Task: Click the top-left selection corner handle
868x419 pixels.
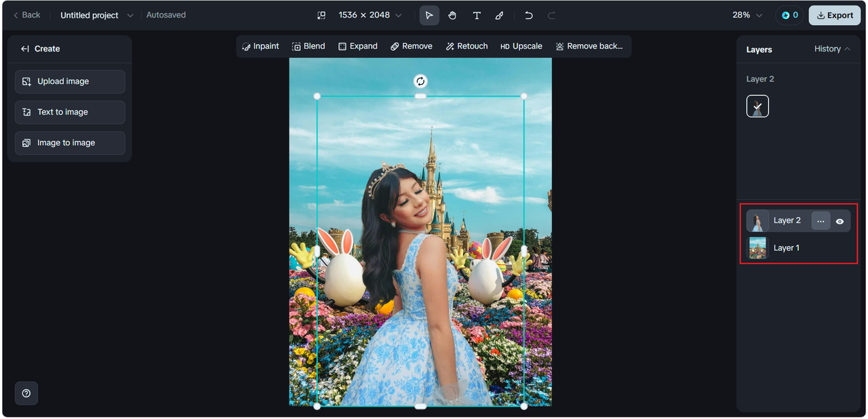Action: 317,96
